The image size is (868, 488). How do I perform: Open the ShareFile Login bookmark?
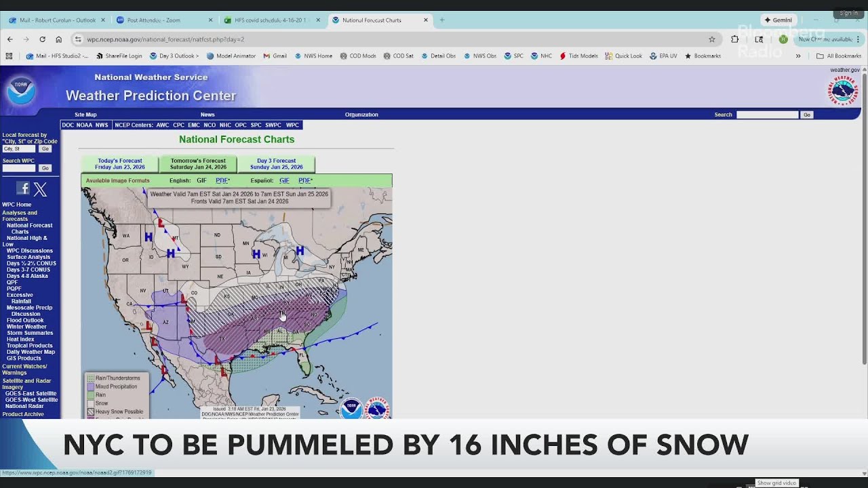click(119, 56)
